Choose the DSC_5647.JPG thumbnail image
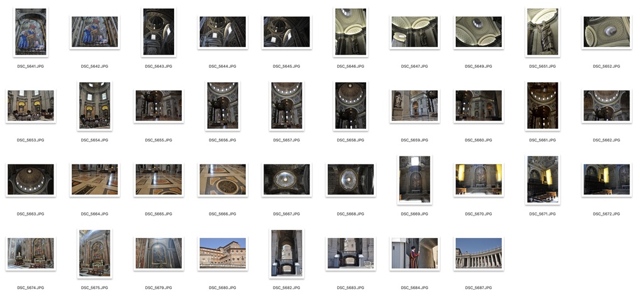 [x=414, y=31]
